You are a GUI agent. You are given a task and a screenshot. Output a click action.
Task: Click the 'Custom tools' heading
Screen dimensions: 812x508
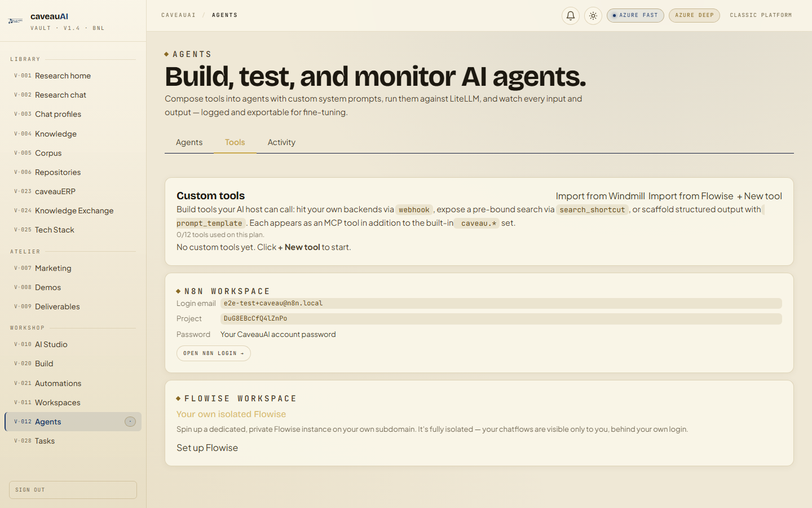coord(210,196)
